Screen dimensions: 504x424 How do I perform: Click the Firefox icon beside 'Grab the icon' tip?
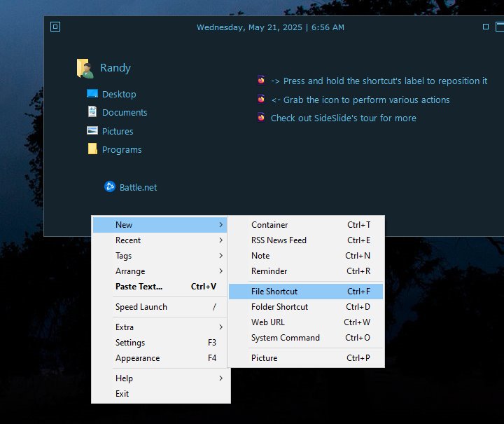click(261, 99)
